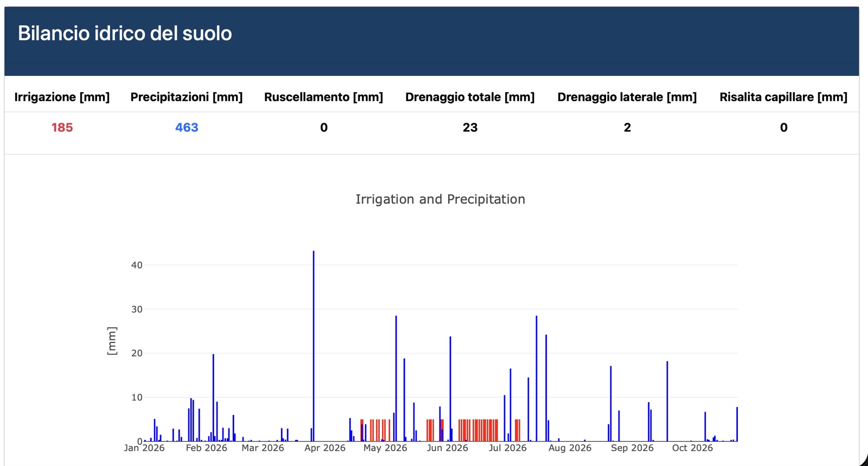Click the Irrigation and Precipitation chart title
The image size is (868, 466).
440,199
